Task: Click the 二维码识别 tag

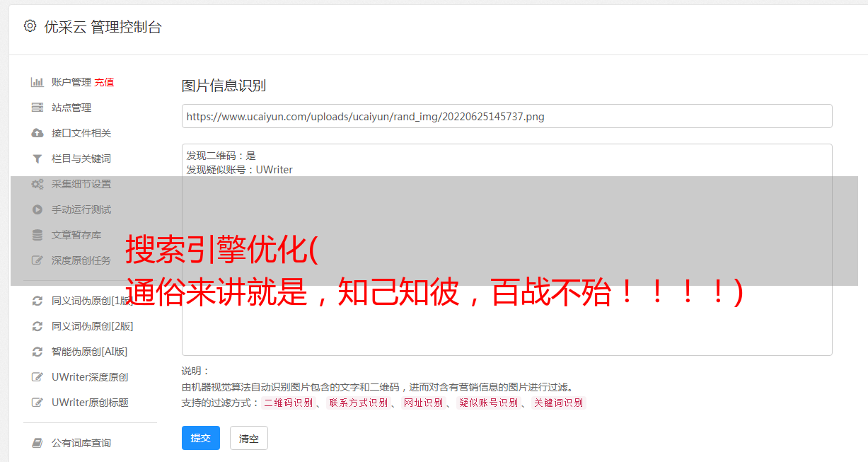Action: [x=288, y=403]
